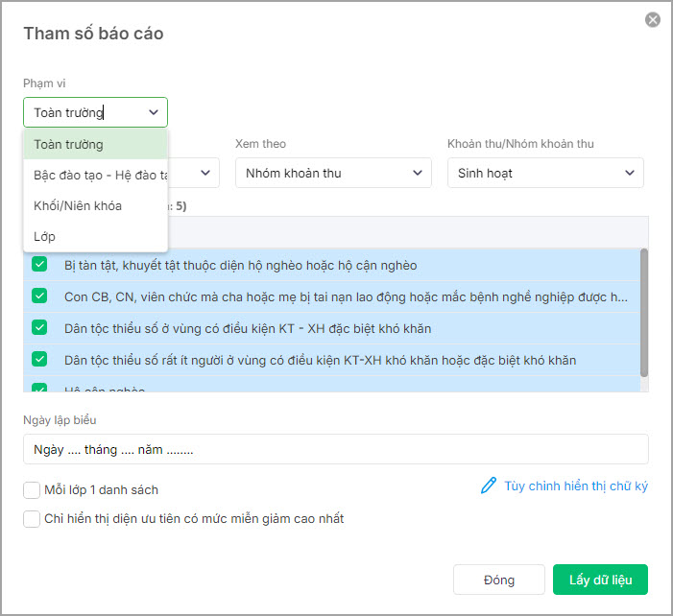Click the Phạm vi dropdown chevron arrow

click(x=154, y=112)
